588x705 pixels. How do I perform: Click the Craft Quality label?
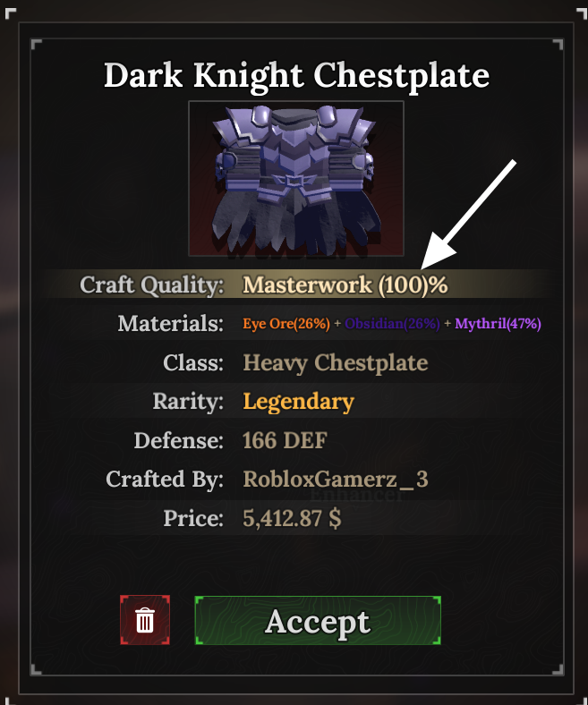(151, 285)
